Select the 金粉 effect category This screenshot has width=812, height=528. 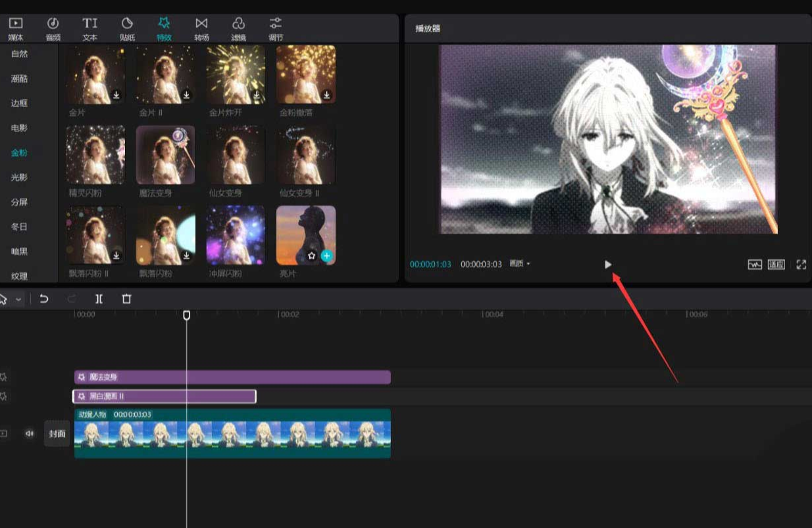coord(20,153)
